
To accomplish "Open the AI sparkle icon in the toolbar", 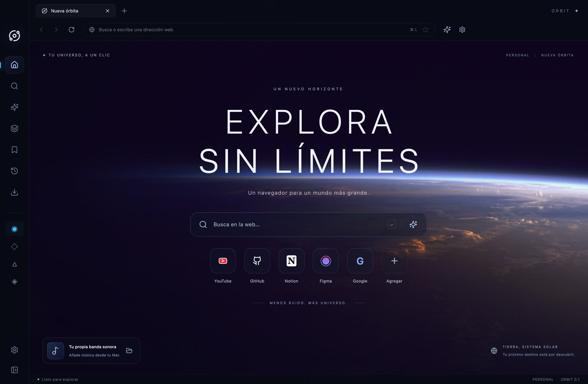I will coord(447,30).
